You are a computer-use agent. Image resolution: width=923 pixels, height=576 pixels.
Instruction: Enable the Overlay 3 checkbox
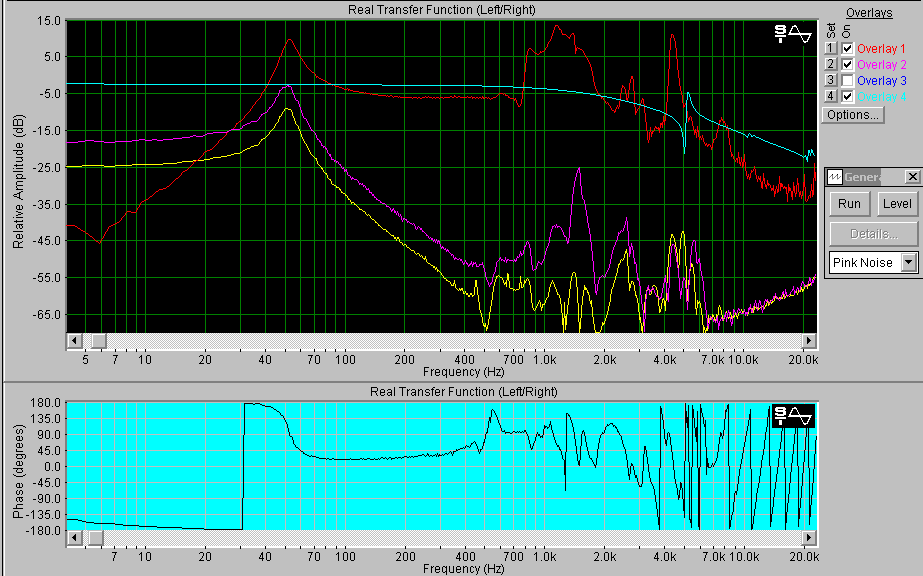click(x=847, y=81)
